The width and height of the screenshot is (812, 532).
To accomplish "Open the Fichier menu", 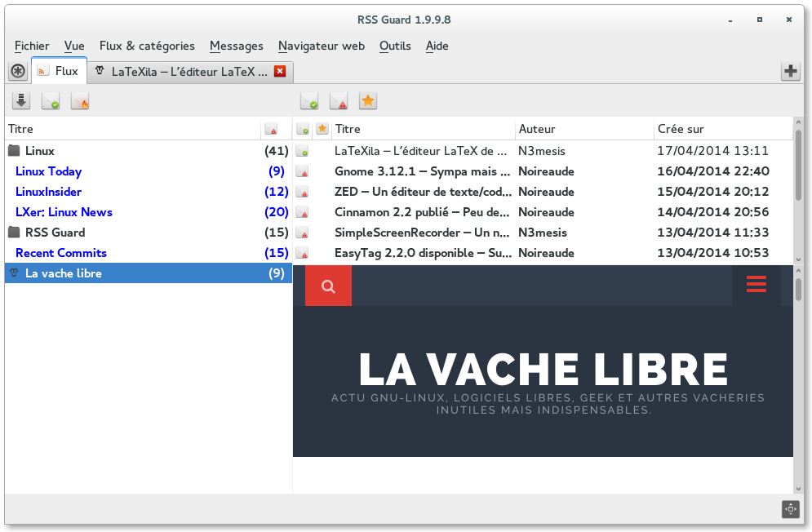I will coord(32,46).
